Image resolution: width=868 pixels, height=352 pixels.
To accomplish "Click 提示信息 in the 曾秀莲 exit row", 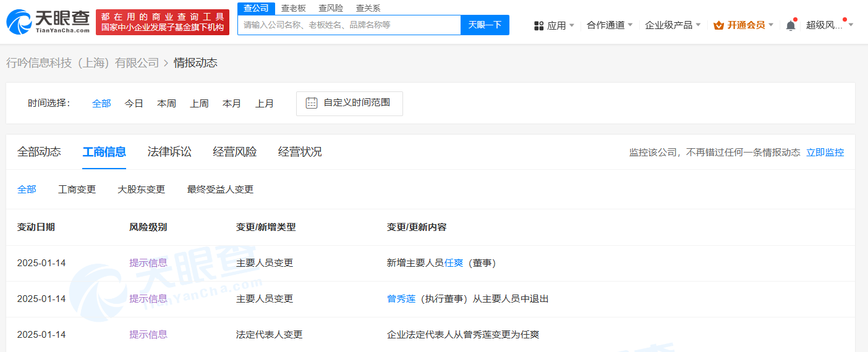I will (148, 299).
